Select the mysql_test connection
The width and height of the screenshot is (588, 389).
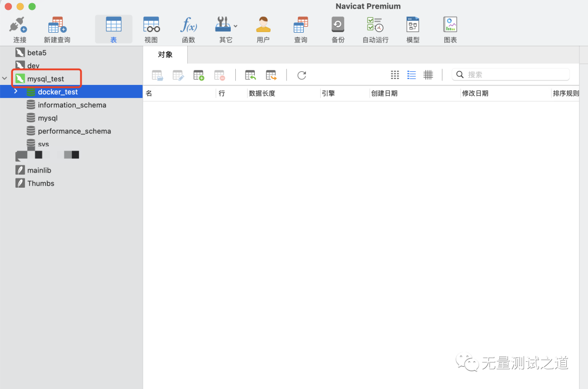(x=71, y=79)
